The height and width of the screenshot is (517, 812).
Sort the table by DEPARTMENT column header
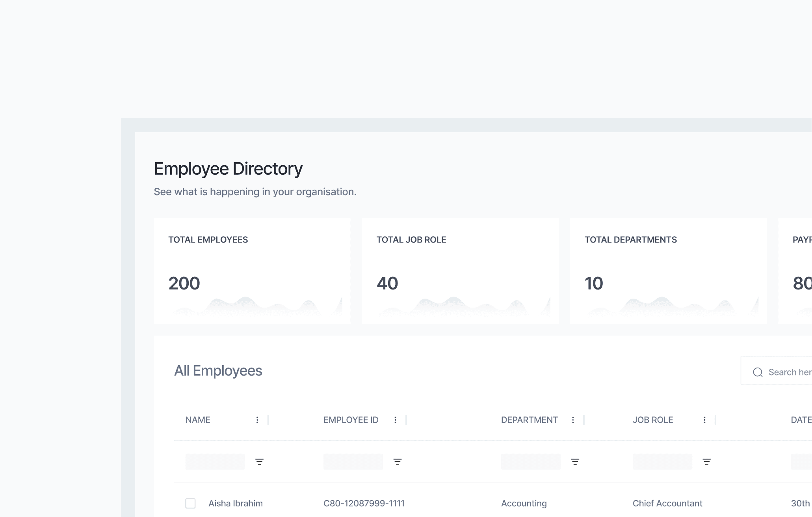[x=530, y=420]
